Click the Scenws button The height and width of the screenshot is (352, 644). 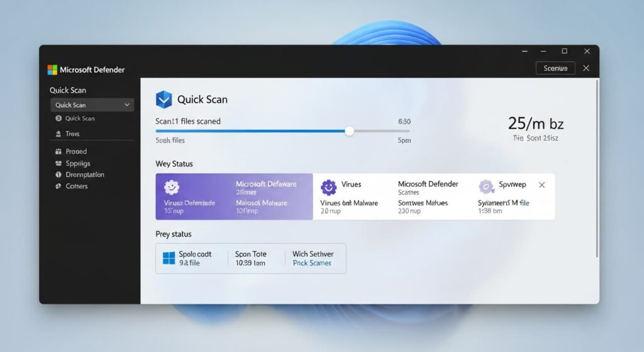(x=555, y=68)
